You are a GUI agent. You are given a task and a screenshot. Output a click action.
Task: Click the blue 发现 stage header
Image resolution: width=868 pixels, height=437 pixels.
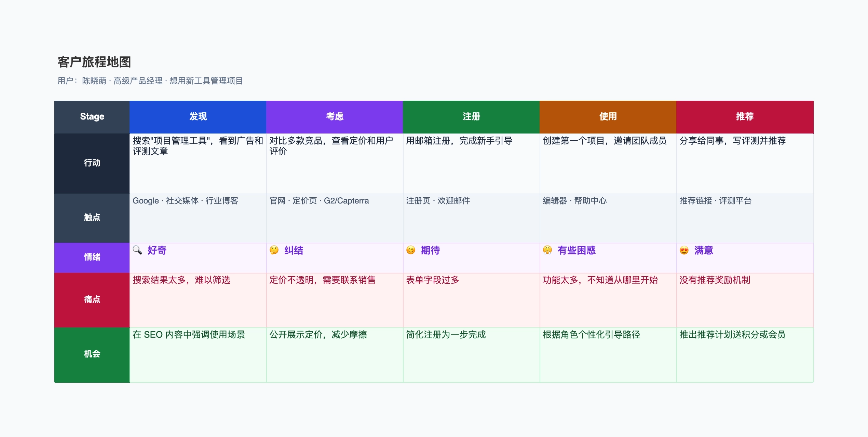point(198,116)
